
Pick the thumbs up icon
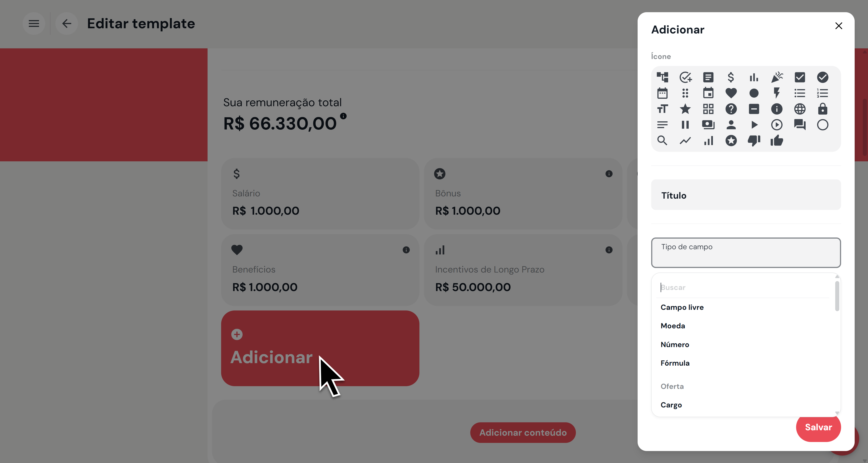click(777, 141)
